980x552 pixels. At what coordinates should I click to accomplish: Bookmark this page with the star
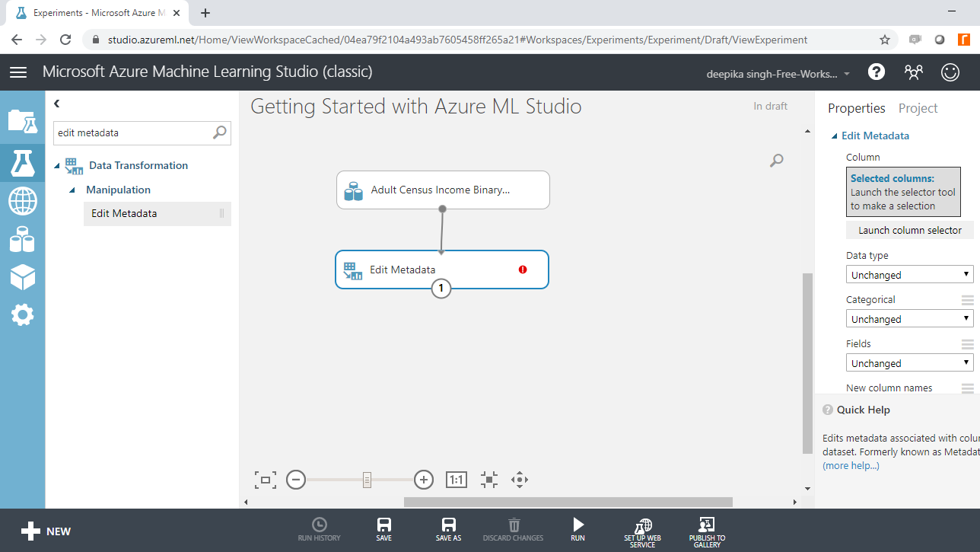pos(885,40)
